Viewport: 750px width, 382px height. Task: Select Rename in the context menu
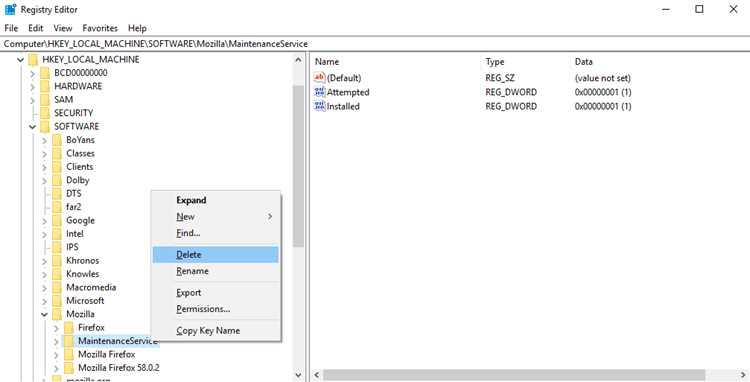click(215, 271)
